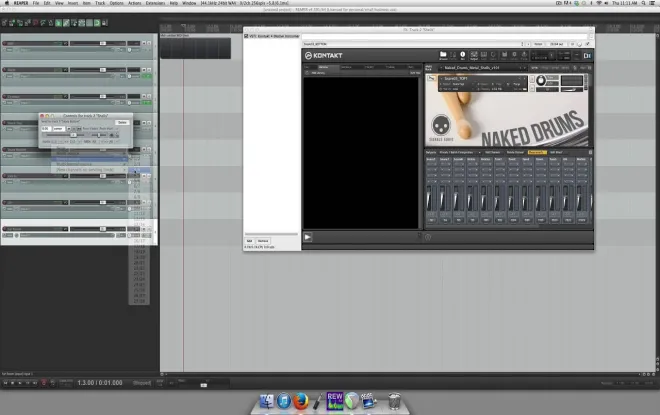Click Kontakt Purge icon
660x415 pixels.
click(524, 55)
